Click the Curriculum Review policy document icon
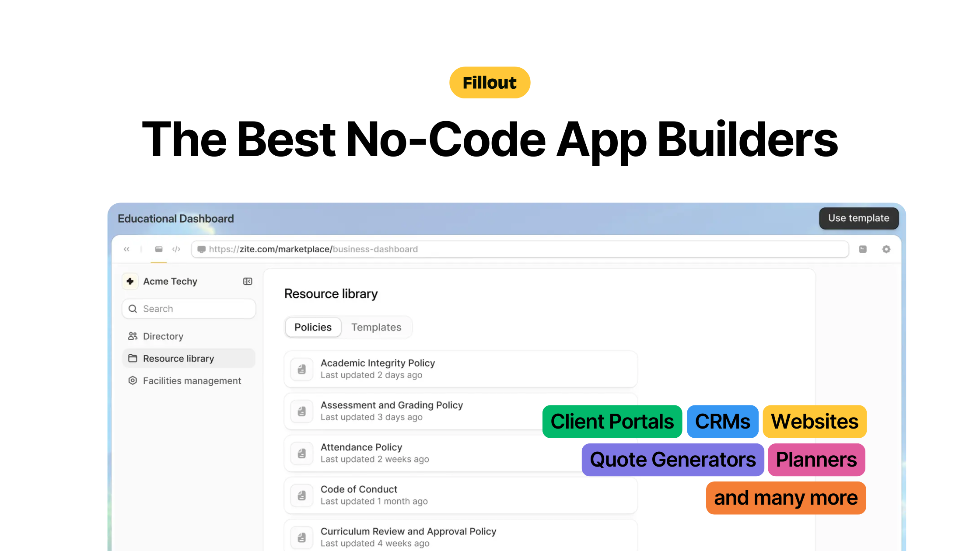 tap(302, 537)
